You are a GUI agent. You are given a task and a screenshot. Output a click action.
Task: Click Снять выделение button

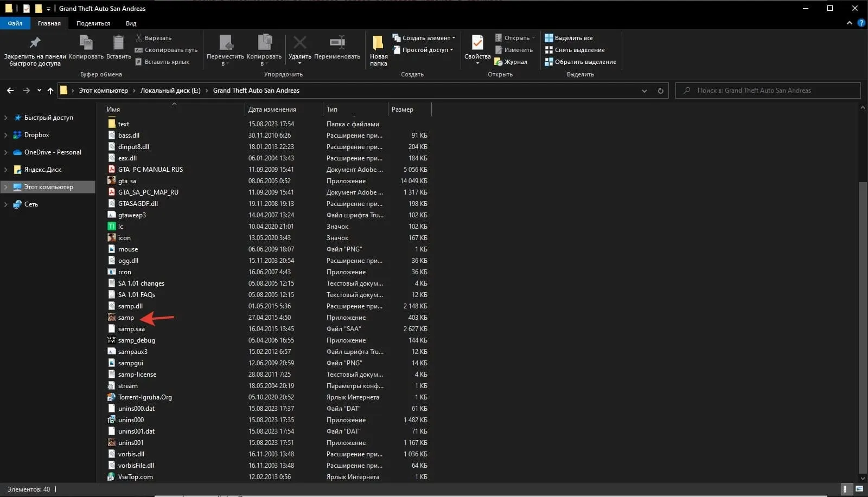coord(575,50)
